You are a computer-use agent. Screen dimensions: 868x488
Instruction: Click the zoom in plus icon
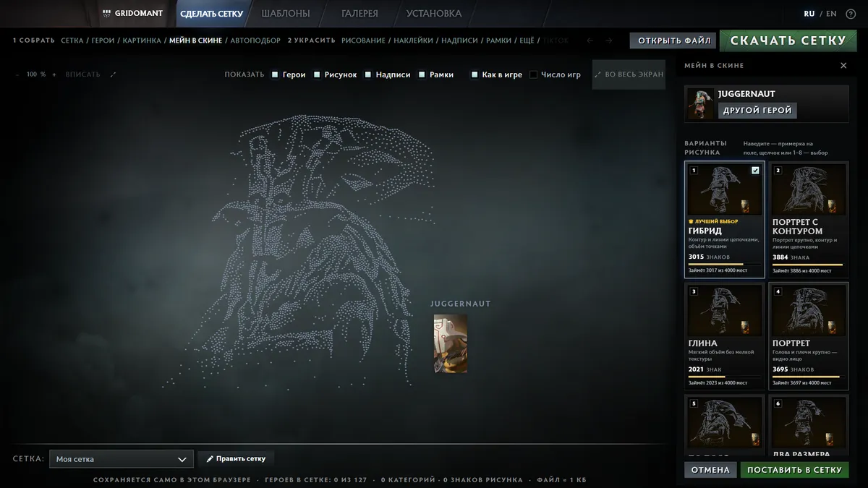[54, 74]
